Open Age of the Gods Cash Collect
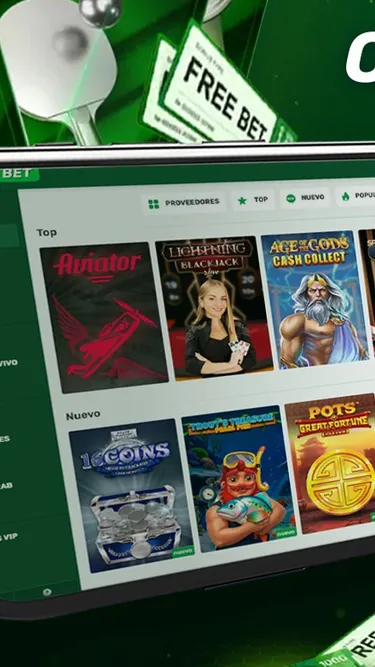Image resolution: width=375 pixels, height=667 pixels. pyautogui.click(x=315, y=300)
